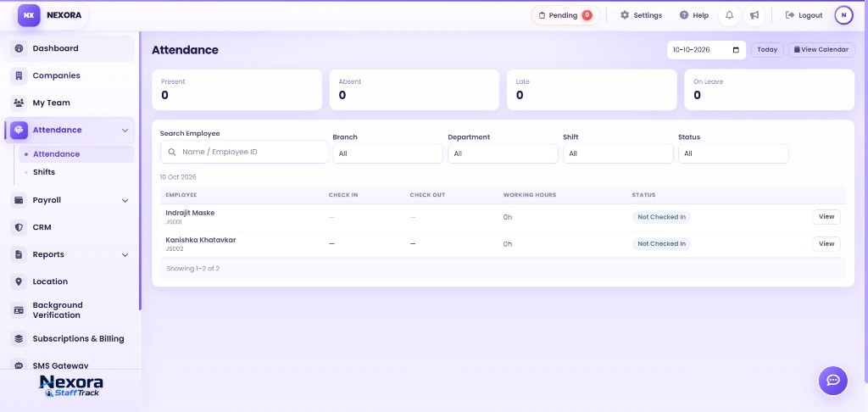The height and width of the screenshot is (412, 868).
Task: Click the Indrajit Maske employee name
Action: (x=190, y=213)
